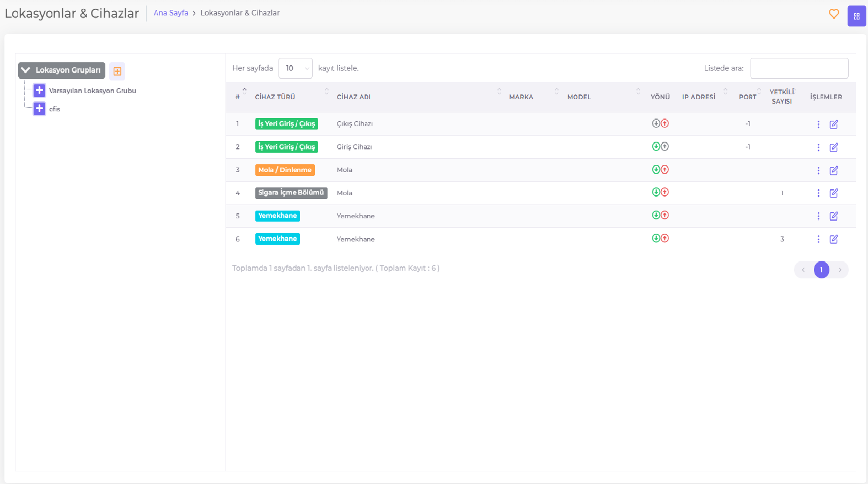Open more actions for Sigara İçme Bölümü row
The image size is (868, 484).
[x=818, y=193]
